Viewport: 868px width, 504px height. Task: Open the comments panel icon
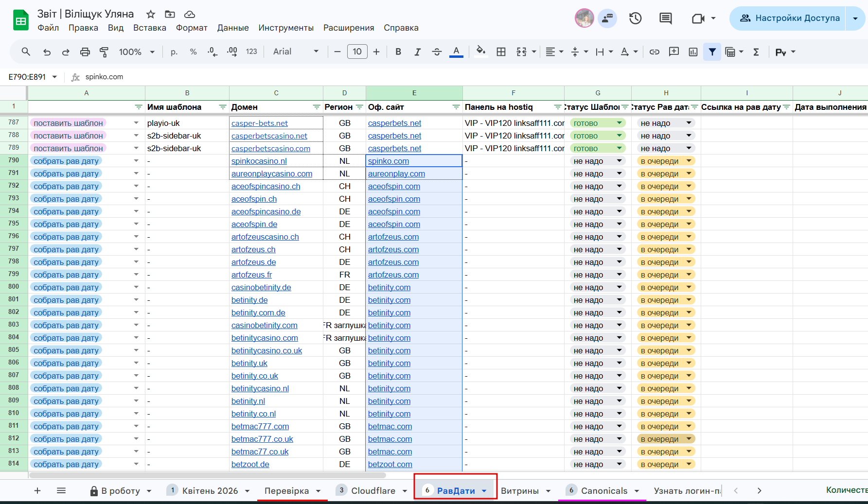(x=665, y=18)
